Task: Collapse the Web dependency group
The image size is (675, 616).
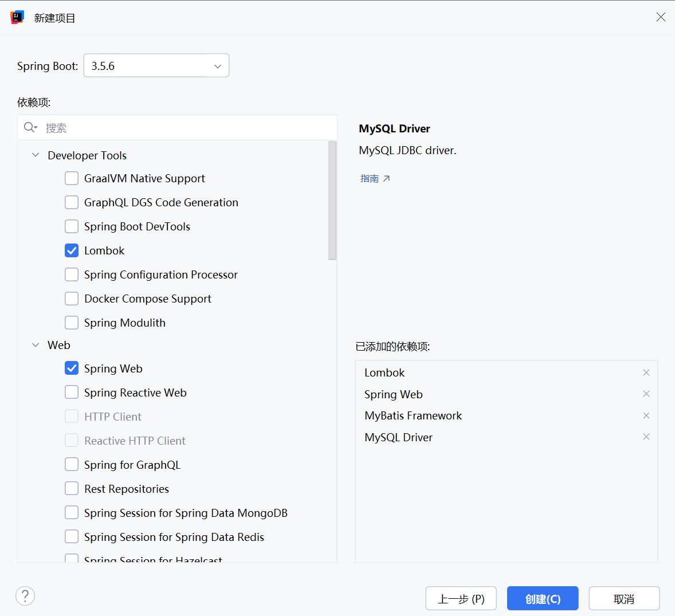Action: coord(36,345)
